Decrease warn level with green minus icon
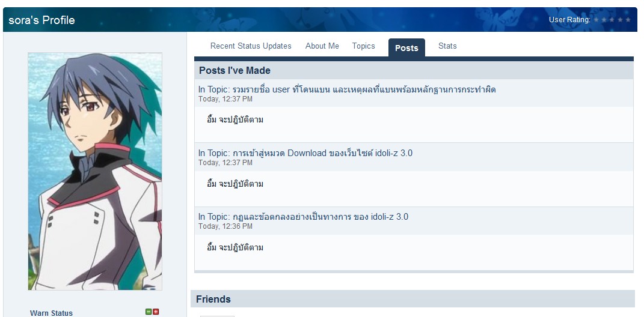This screenshot has width=644, height=317. [149, 312]
